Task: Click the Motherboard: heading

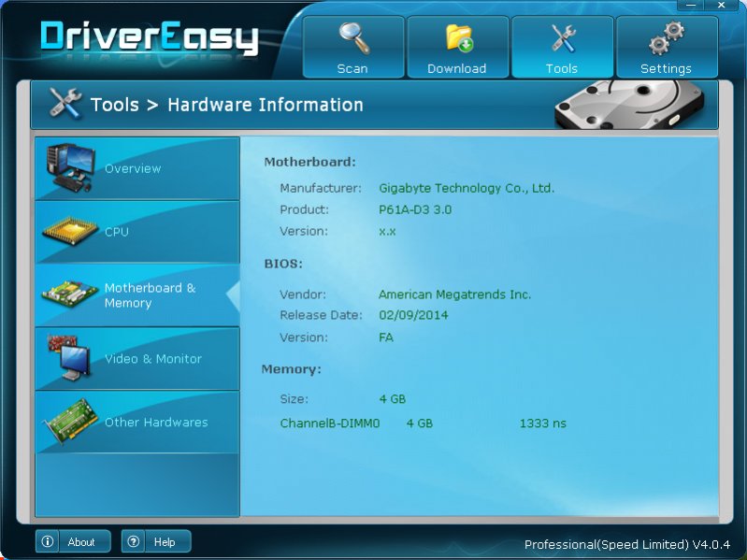Action: click(310, 162)
